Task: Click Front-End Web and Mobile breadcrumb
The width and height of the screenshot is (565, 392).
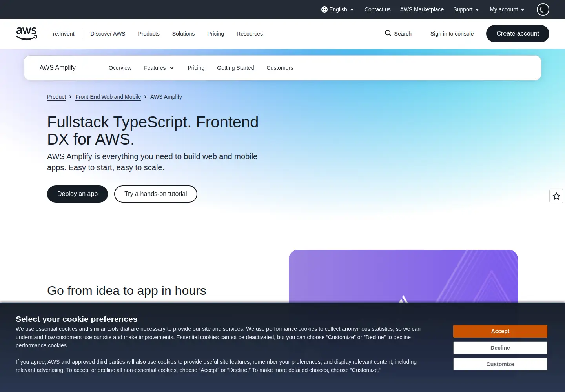Action: [x=108, y=97]
